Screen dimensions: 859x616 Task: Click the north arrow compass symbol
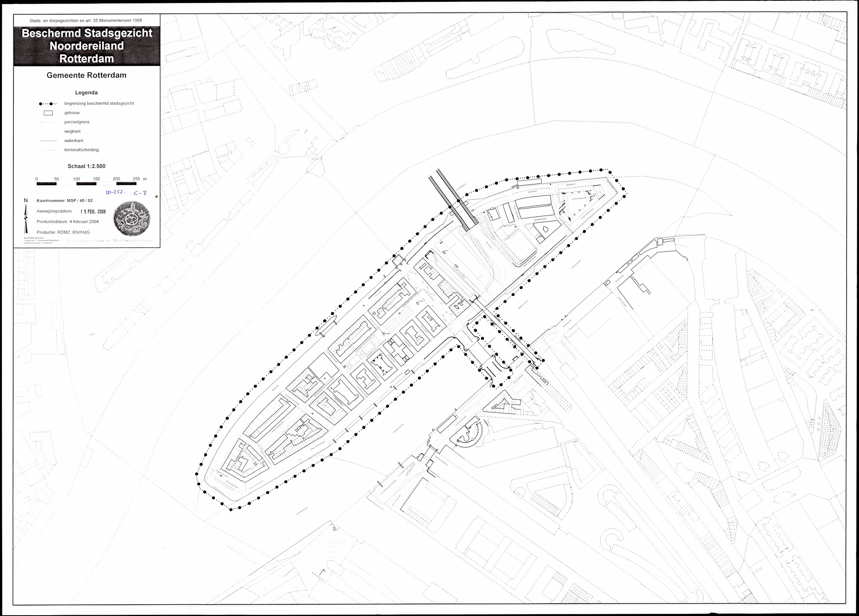(26, 218)
